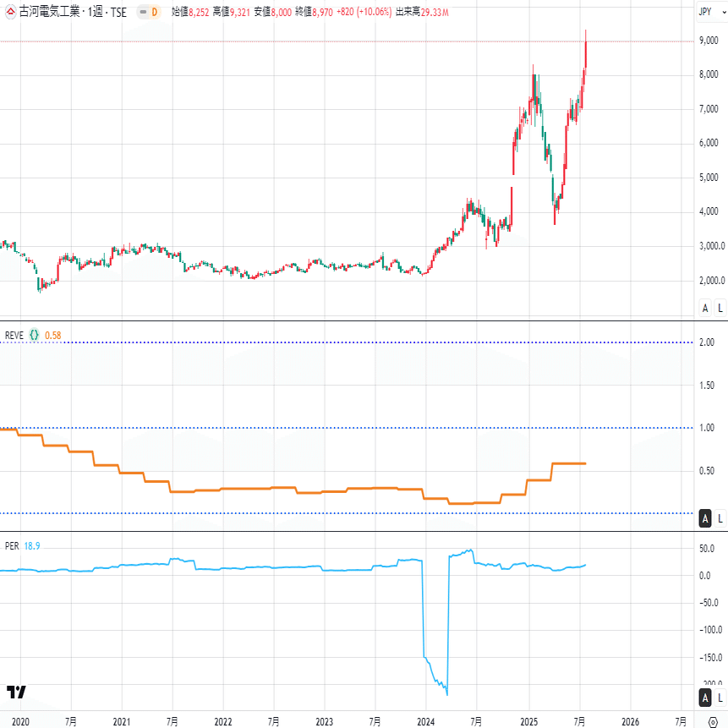Click the REVE value 0.58
Screen dimensions: 728x728
53,335
